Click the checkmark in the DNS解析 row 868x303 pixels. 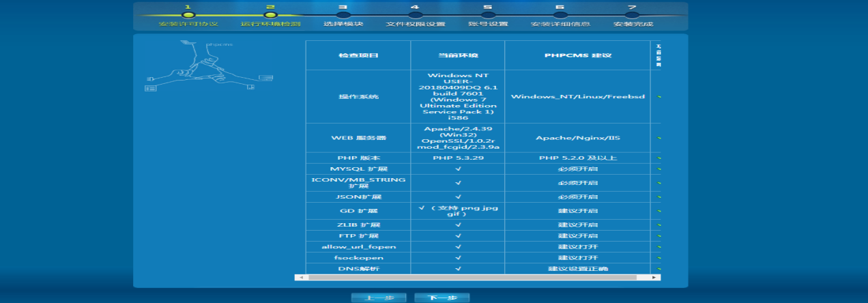point(458,269)
